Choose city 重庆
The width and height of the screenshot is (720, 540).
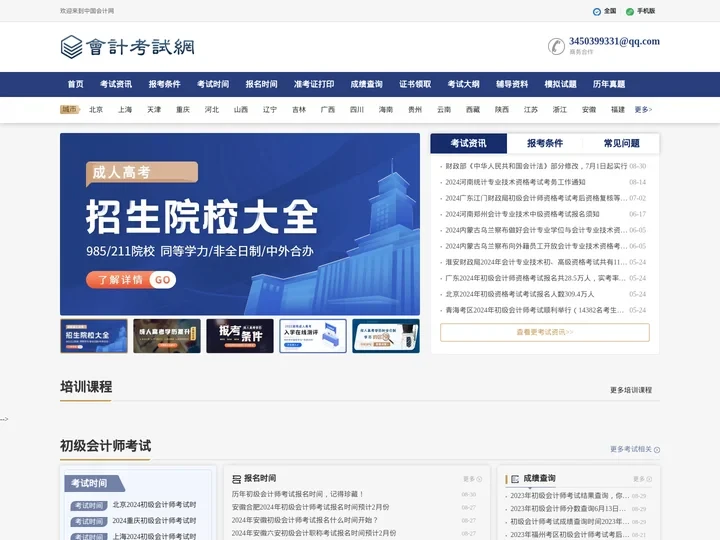tap(183, 109)
